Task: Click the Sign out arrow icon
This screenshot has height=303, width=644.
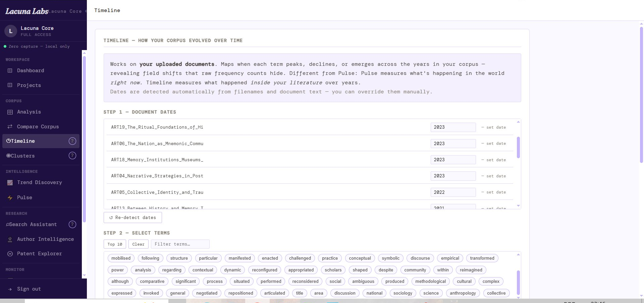Action: (10, 289)
